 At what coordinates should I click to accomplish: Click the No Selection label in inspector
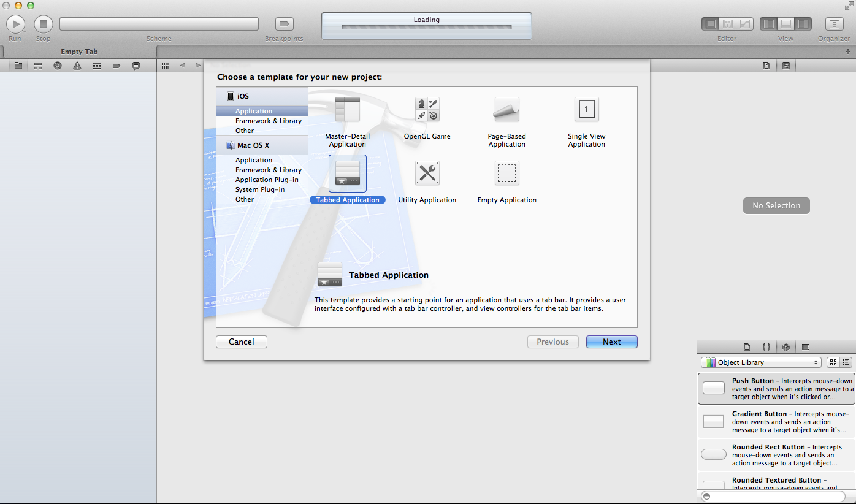coord(776,205)
